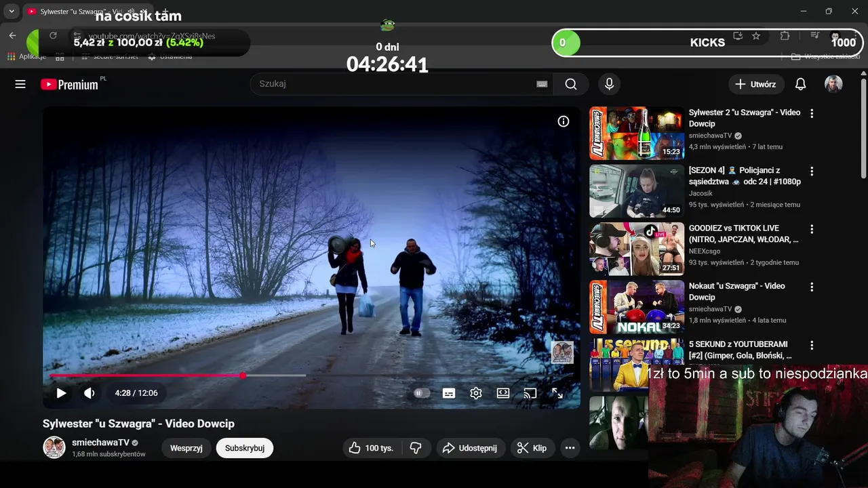This screenshot has height=488, width=868.
Task: Click the Utwórz create button
Action: click(x=756, y=84)
